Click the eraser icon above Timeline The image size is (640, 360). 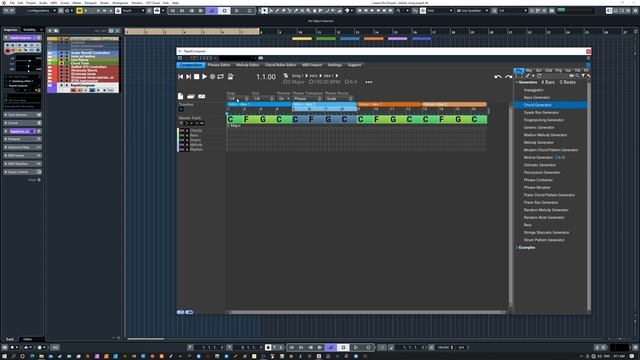coord(191,96)
